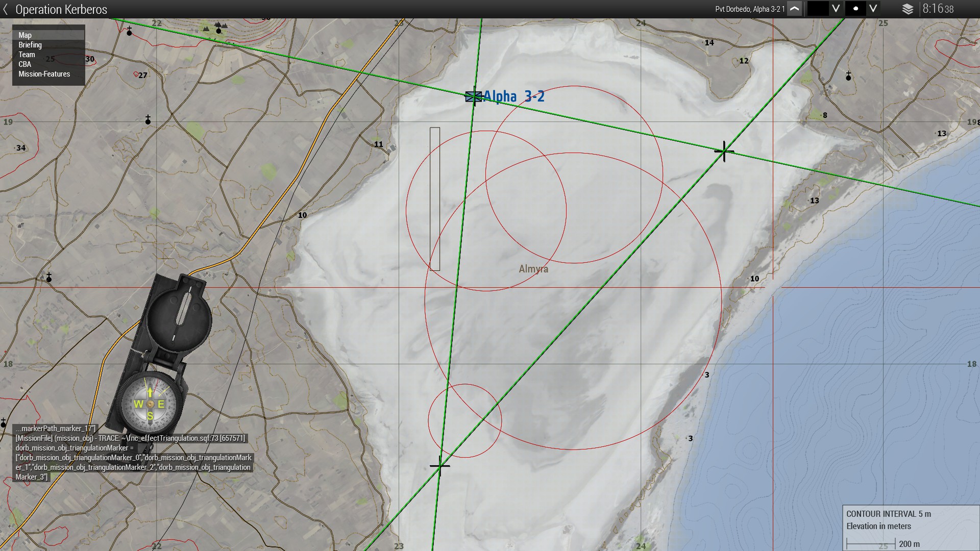The image size is (980, 551).
Task: Click the white dot marker shape preview
Action: click(x=855, y=9)
